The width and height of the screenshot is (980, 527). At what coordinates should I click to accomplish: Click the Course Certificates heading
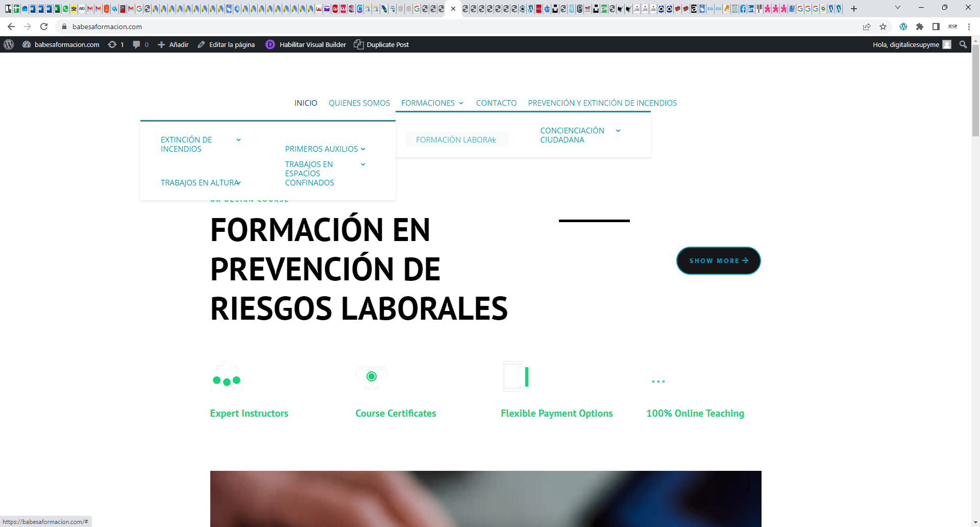point(396,413)
